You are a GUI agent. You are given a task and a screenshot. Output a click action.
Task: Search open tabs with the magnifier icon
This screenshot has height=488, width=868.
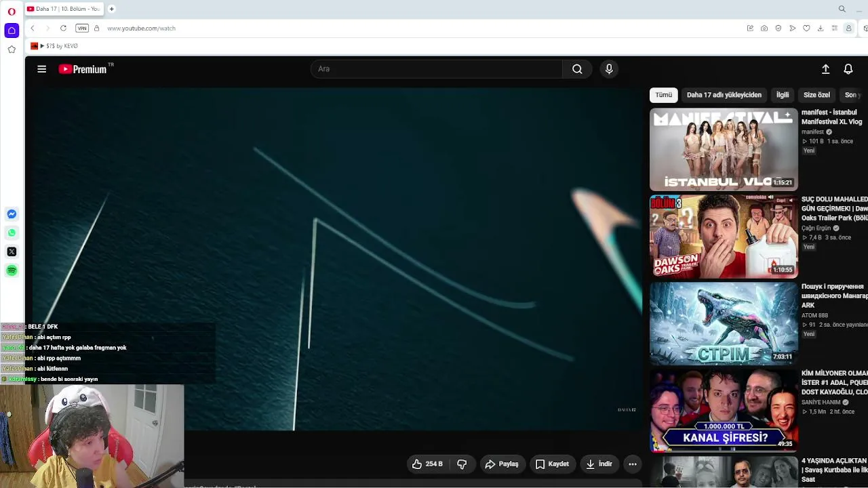[842, 9]
